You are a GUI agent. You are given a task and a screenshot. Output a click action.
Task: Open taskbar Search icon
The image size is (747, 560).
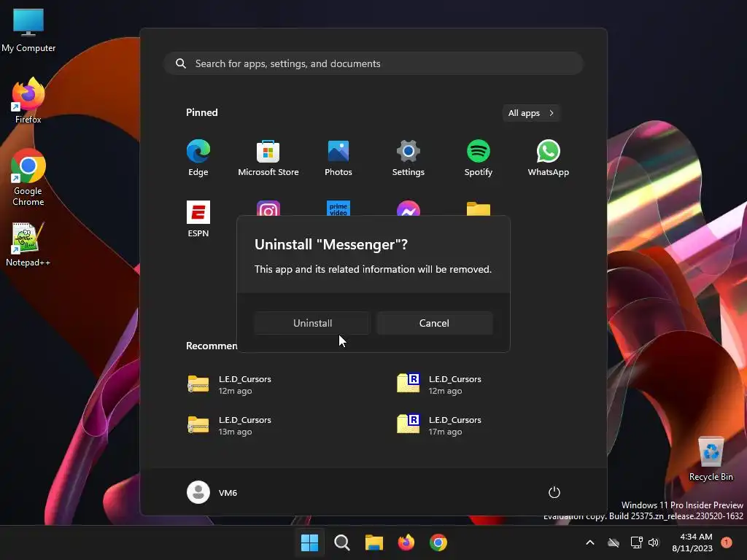pos(341,542)
